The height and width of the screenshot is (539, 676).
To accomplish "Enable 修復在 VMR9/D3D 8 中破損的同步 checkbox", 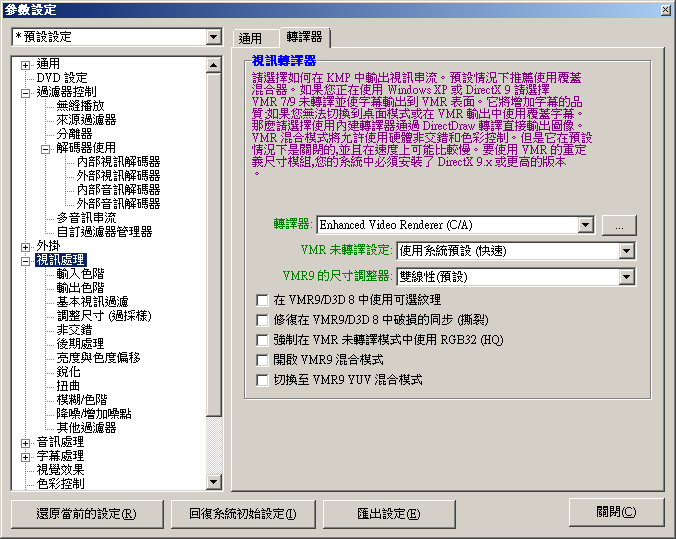I will click(x=262, y=320).
